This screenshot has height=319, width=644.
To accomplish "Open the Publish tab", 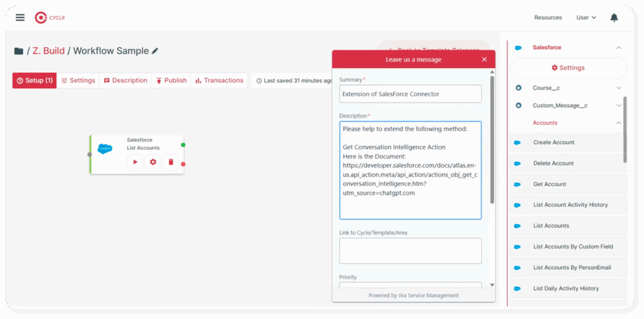I will 171,81.
